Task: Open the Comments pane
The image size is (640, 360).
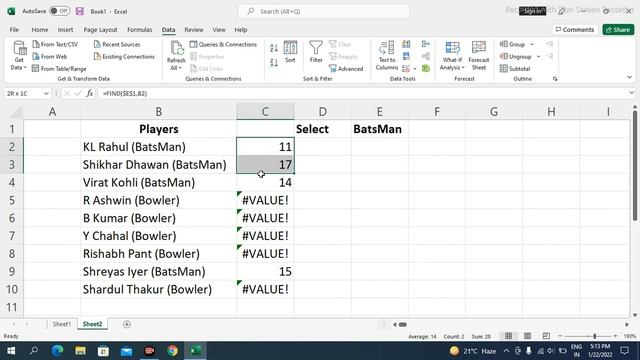Action: (x=575, y=29)
